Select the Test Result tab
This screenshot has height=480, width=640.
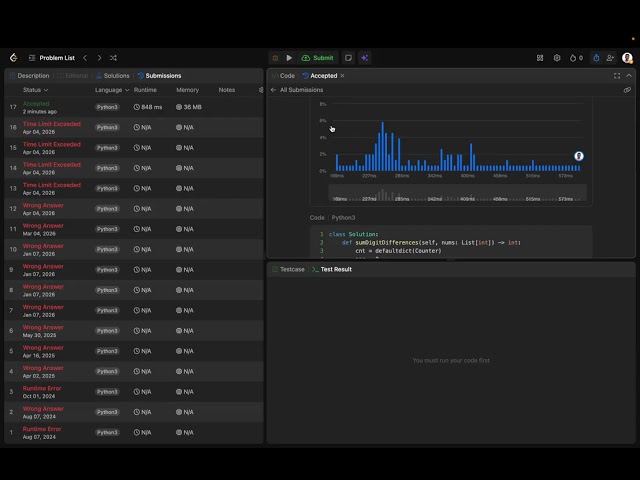tap(332, 269)
